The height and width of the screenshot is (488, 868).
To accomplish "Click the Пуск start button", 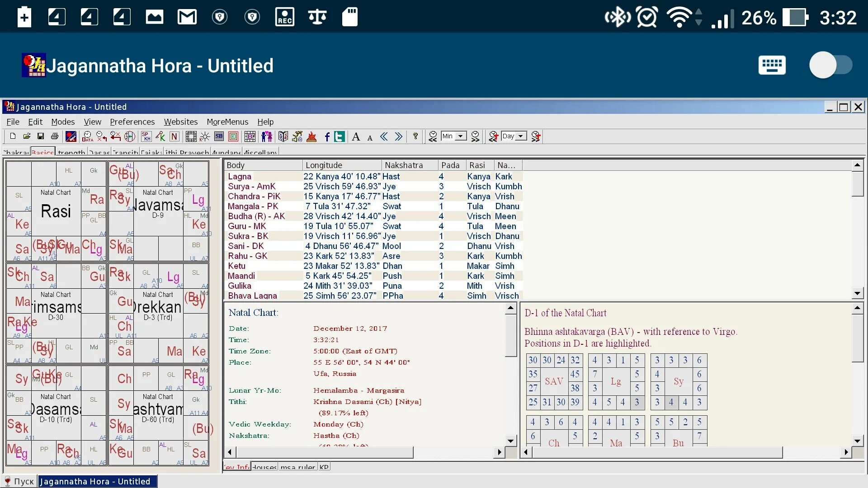I will (x=19, y=481).
